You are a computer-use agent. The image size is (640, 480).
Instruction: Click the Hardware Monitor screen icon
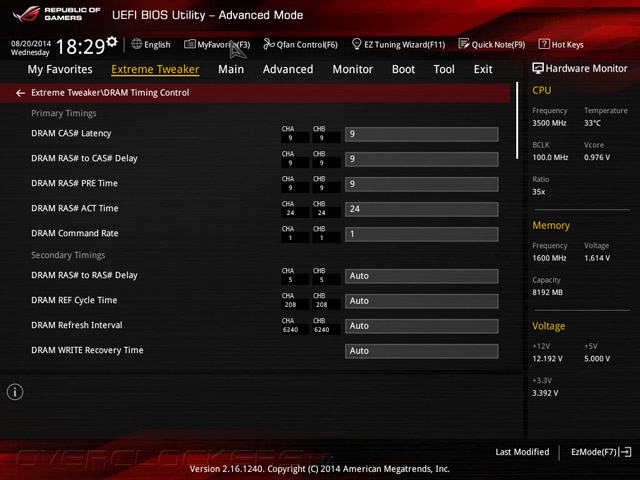click(x=538, y=68)
